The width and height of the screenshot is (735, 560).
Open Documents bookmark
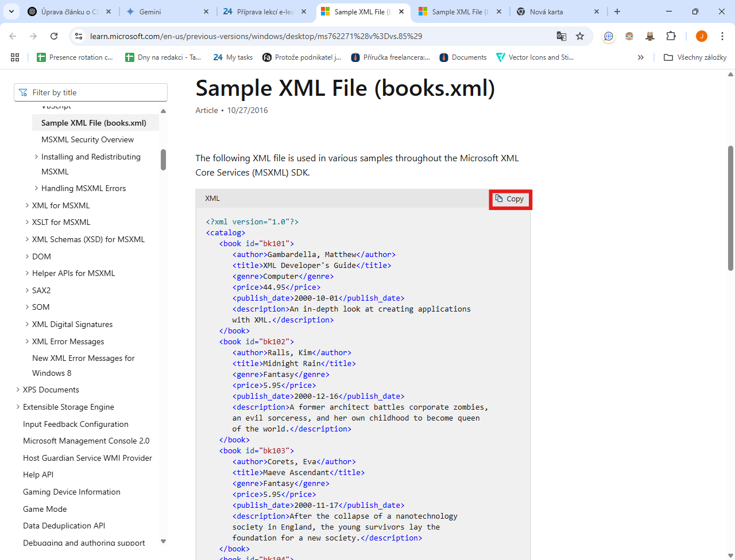tap(463, 57)
